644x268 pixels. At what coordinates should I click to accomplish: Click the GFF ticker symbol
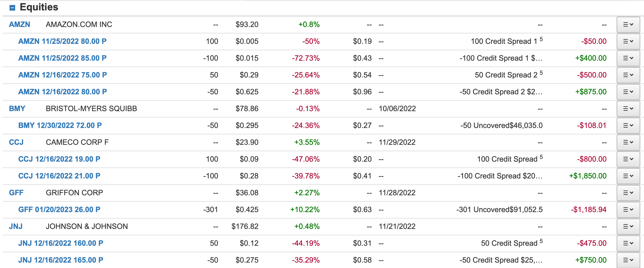16,193
